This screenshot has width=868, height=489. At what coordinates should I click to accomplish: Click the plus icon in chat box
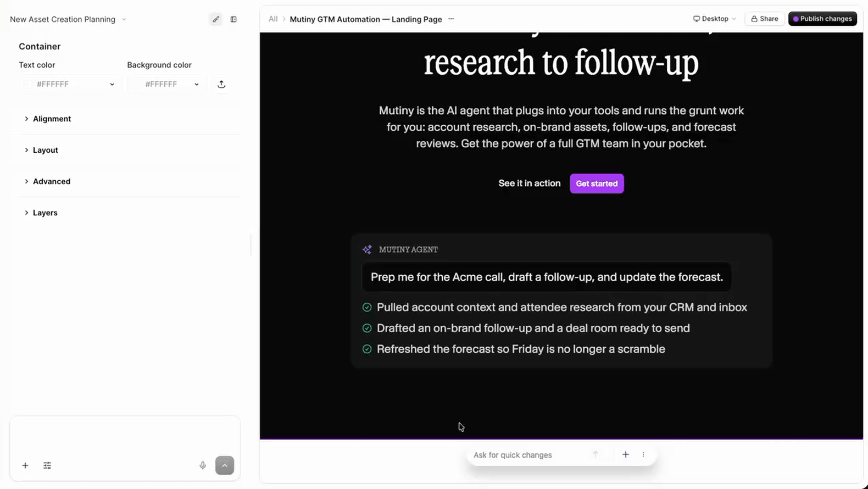point(25,465)
